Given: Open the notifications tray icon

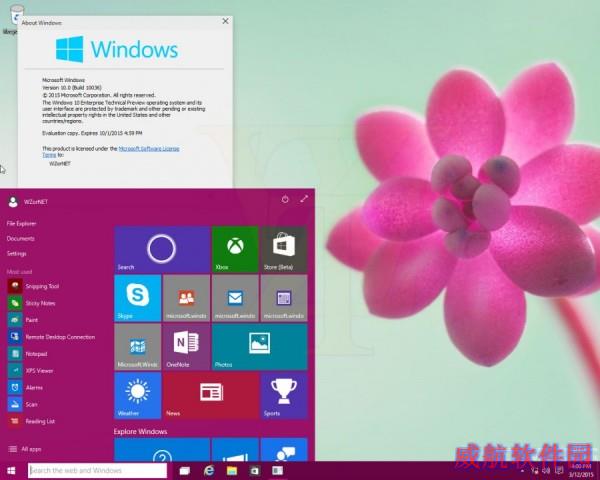Looking at the screenshot, I should coord(559,470).
